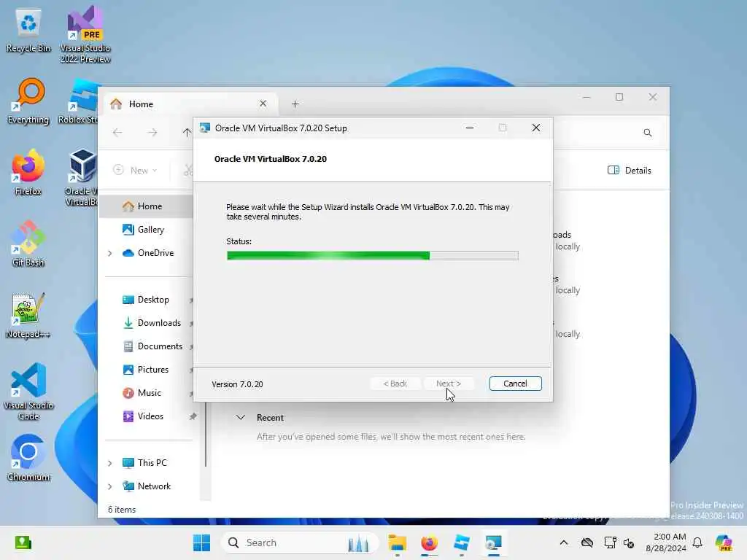
Task: Click the taskbar Search box
Action: click(x=299, y=542)
